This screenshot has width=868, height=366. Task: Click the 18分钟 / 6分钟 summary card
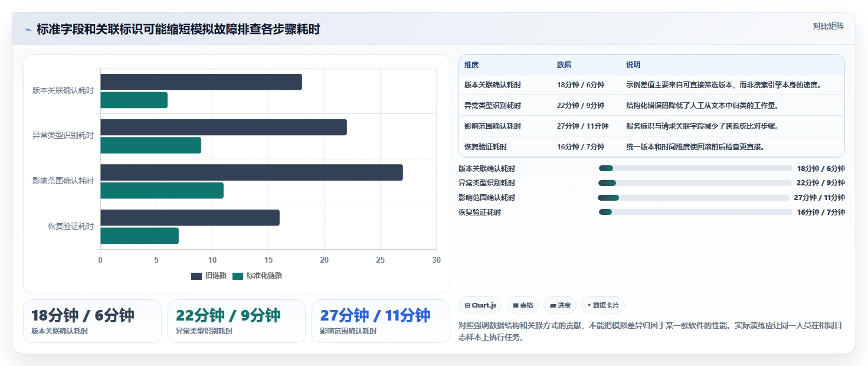coord(92,321)
